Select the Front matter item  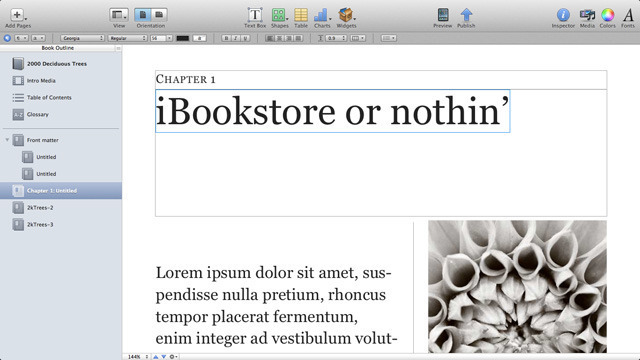(x=42, y=140)
